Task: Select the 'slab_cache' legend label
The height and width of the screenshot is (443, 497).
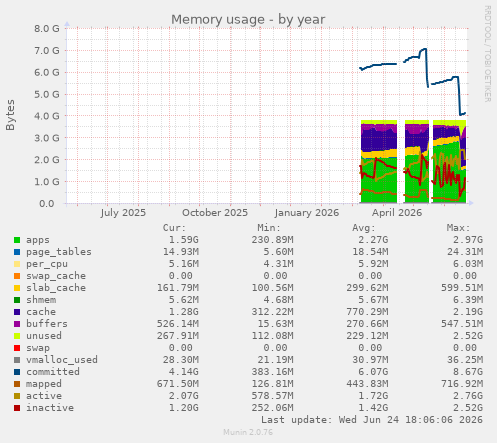Action: [x=56, y=288]
